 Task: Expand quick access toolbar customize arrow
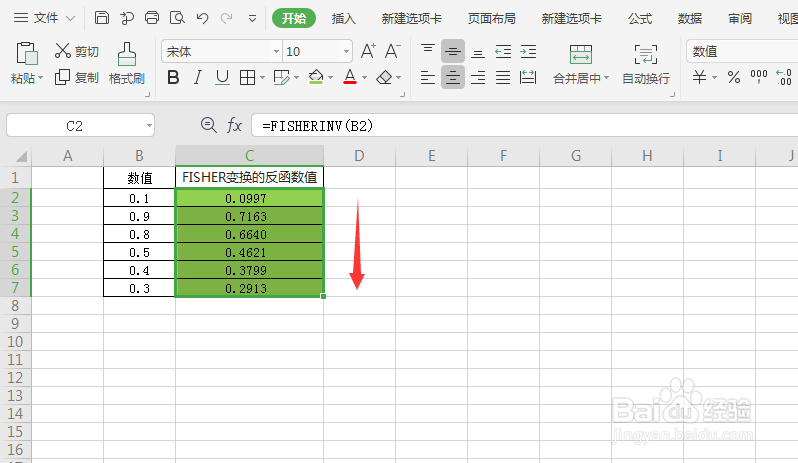coord(252,19)
